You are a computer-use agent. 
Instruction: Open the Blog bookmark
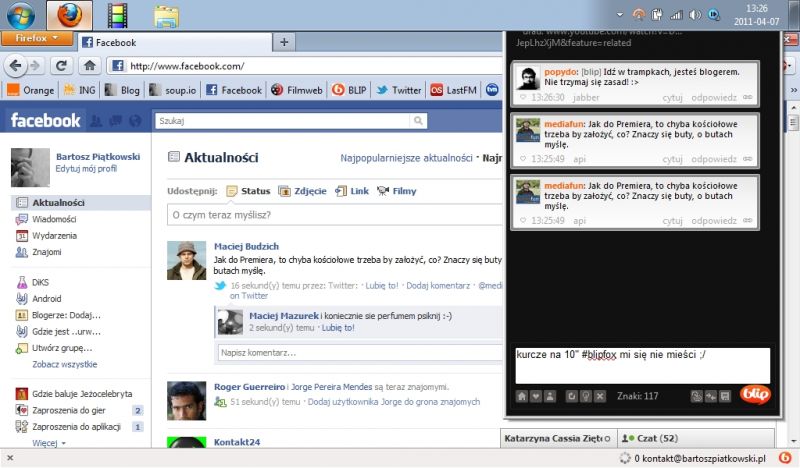click(x=122, y=90)
